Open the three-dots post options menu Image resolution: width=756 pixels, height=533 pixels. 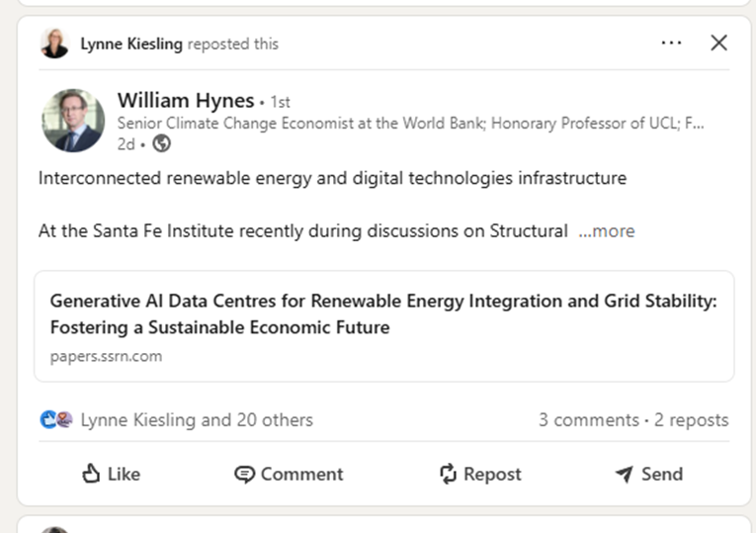671,43
